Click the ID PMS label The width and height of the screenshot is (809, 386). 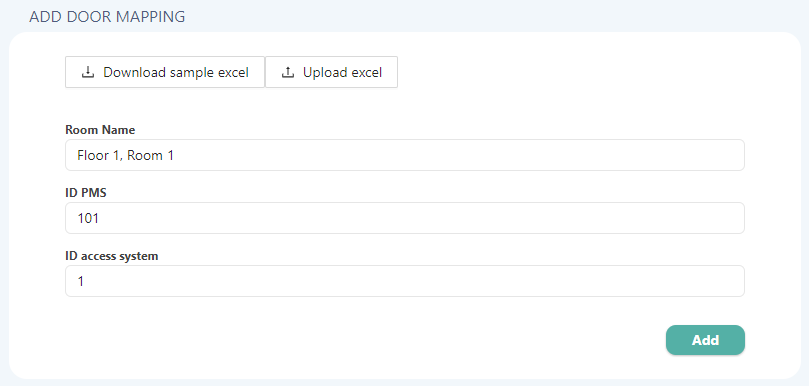pyautogui.click(x=86, y=193)
